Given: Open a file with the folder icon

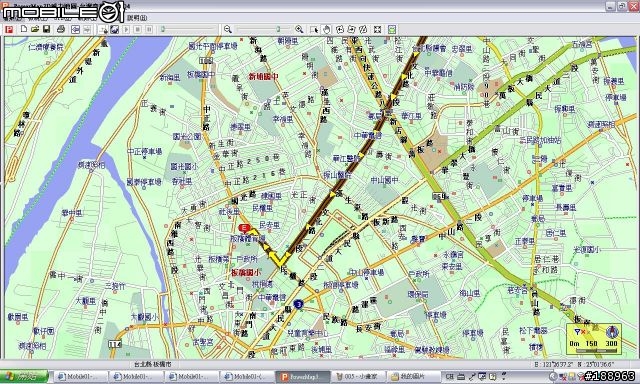Looking at the screenshot, I should pyautogui.click(x=35, y=29).
